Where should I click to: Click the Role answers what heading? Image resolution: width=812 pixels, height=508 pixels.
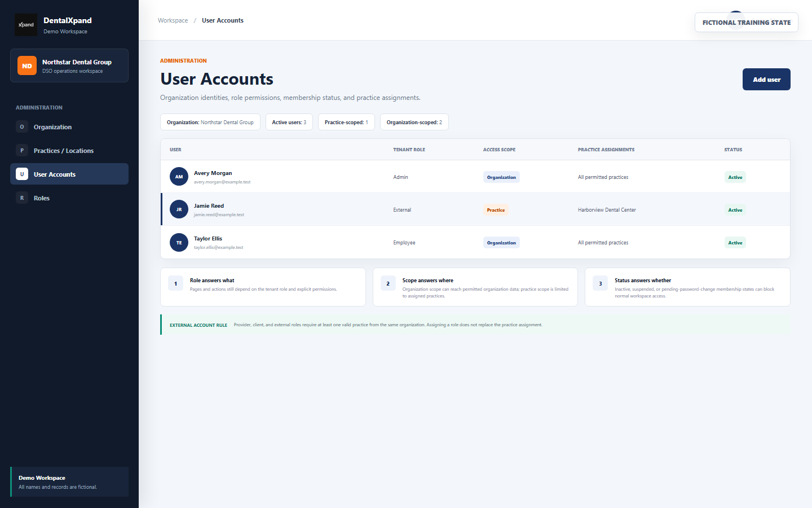pos(212,281)
